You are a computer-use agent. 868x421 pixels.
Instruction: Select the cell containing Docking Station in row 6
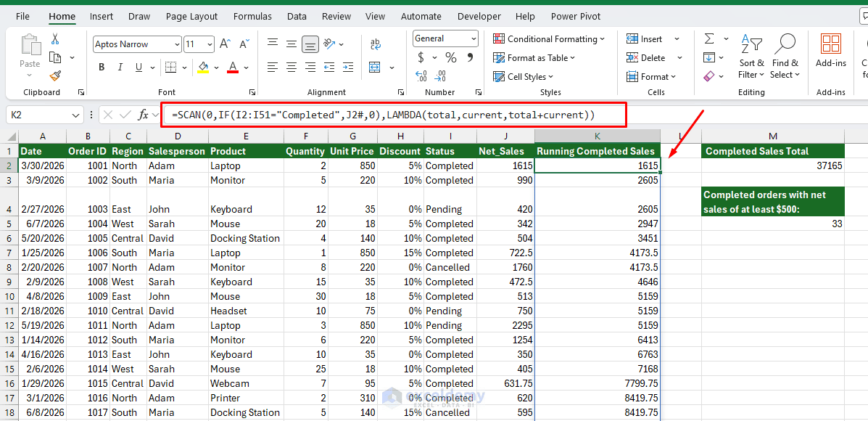[245, 238]
